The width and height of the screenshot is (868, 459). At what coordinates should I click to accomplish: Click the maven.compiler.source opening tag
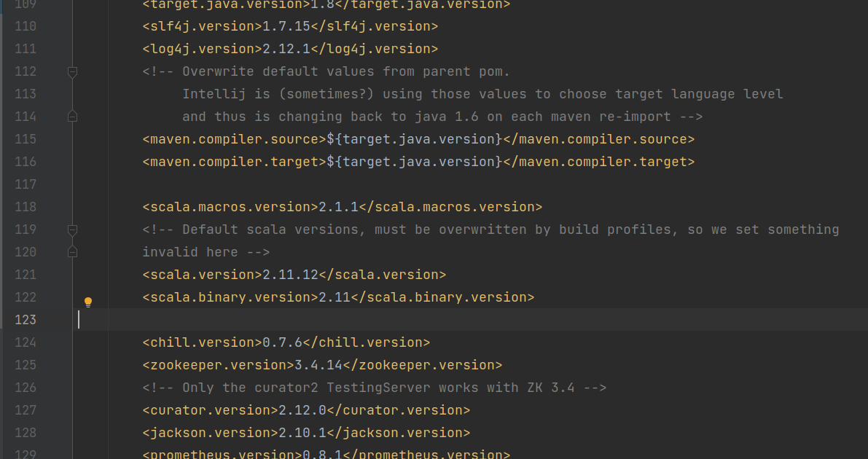[233, 139]
